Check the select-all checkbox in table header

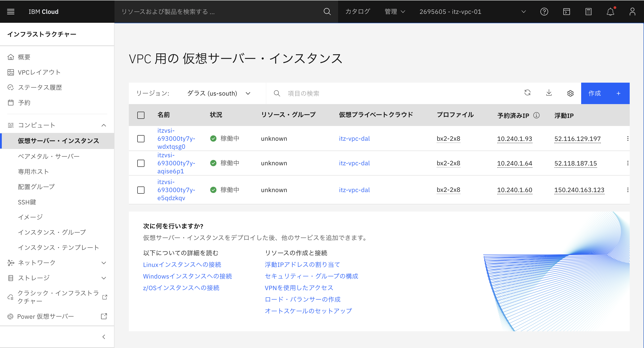pyautogui.click(x=141, y=115)
